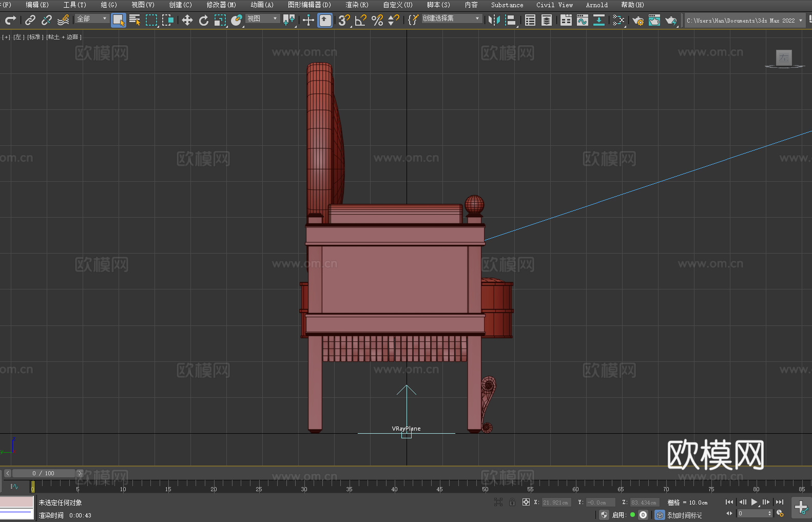
Task: Click Select and Manipulate crosshair icon
Action: pos(308,20)
